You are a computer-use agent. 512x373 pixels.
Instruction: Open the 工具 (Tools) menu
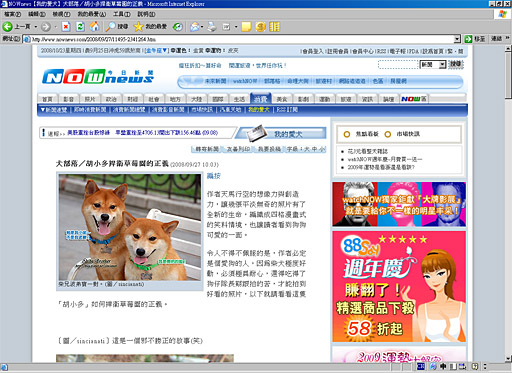coord(122,14)
